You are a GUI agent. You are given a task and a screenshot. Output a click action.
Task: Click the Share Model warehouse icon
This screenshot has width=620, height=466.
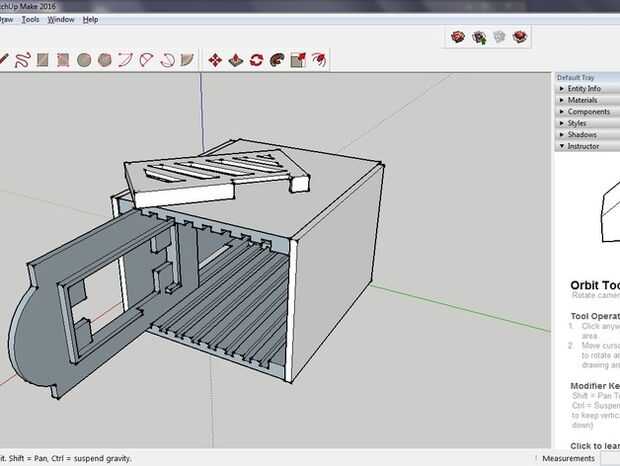click(479, 37)
